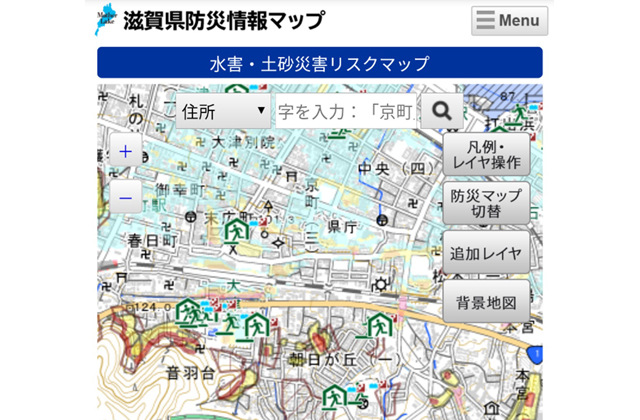Expand the 住所 search type dropdown
Viewport: 640px width, 420px height.
[x=224, y=111]
